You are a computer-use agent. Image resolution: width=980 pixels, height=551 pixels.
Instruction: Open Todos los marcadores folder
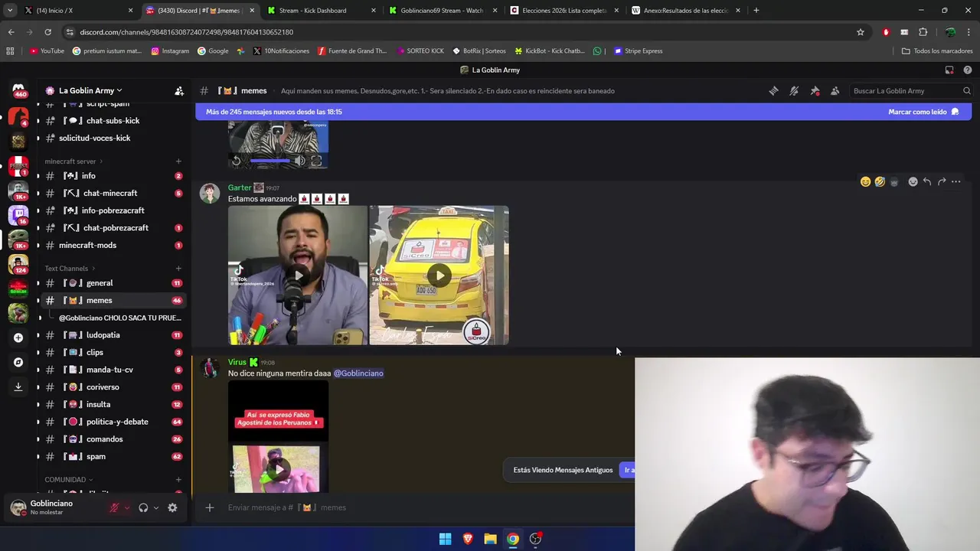pos(937,51)
